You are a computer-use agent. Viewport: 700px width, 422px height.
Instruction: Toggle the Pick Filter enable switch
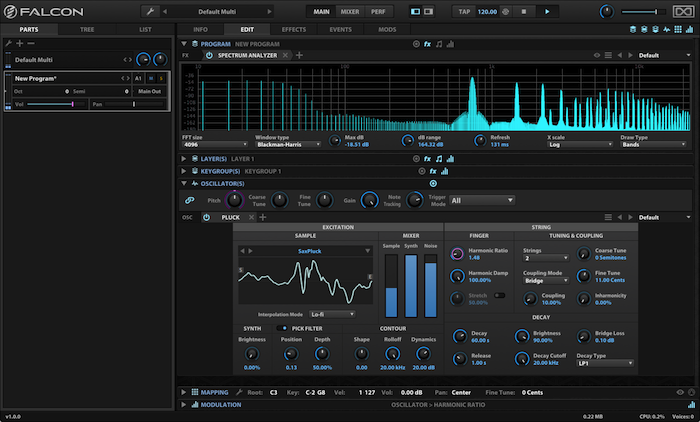pyautogui.click(x=283, y=328)
